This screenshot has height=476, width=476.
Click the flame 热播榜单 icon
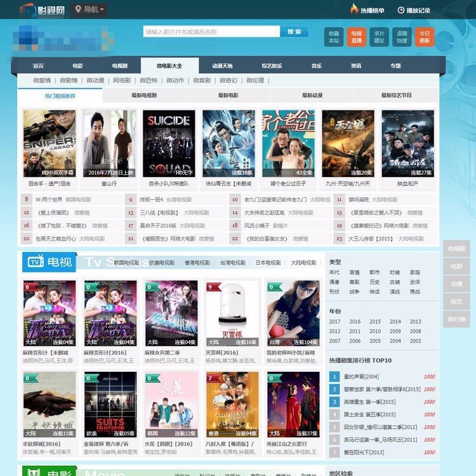[354, 9]
